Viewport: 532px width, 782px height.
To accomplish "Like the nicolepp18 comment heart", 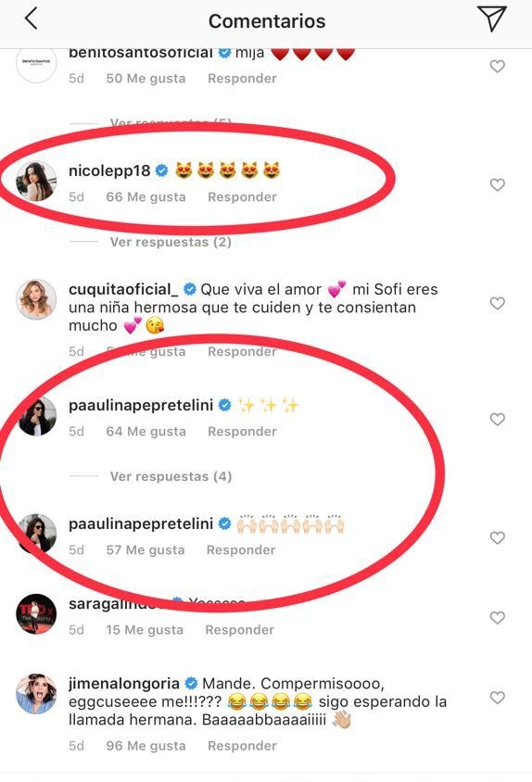I will point(497,184).
